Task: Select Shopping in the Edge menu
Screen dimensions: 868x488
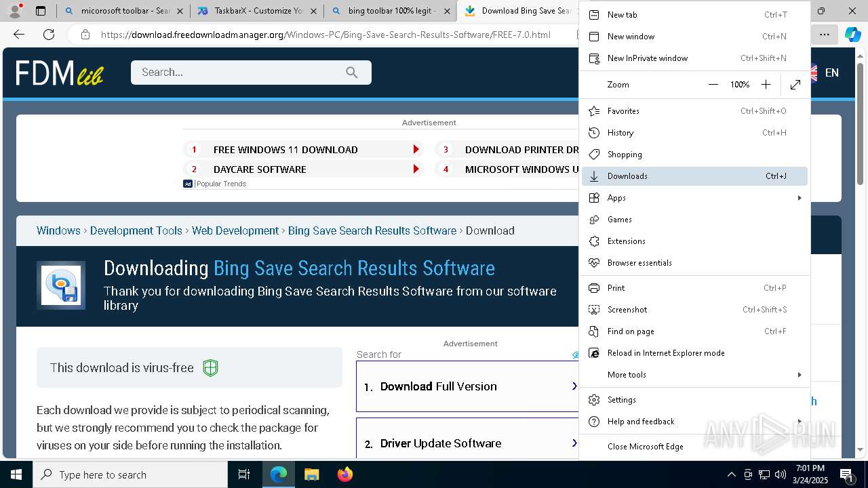Action: [694, 155]
